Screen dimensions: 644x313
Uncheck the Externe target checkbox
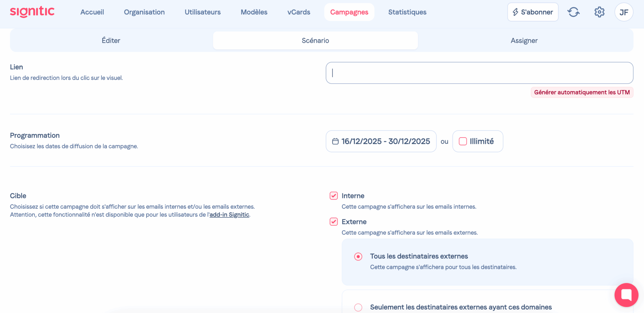click(334, 222)
